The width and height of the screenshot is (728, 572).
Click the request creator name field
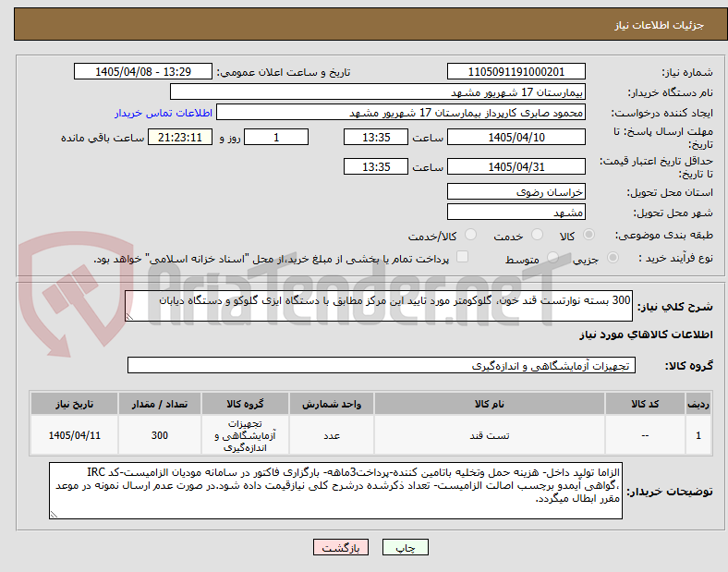click(x=401, y=113)
